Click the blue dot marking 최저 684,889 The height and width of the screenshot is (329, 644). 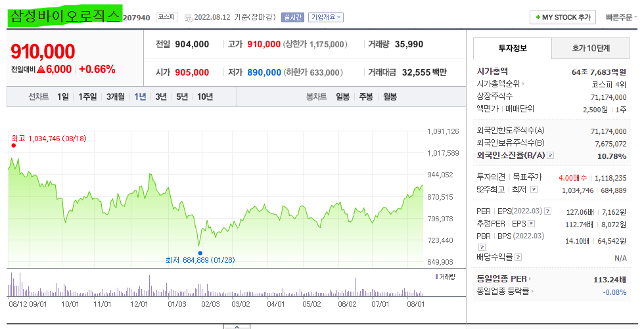click(200, 253)
